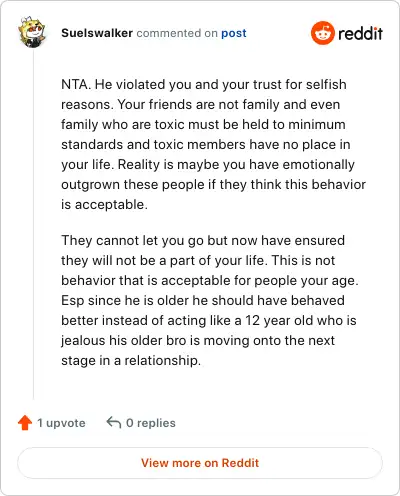This screenshot has height=496, width=400.
Task: Click the sentence "Reality is maybe you have emotionally"
Action: click(x=236, y=165)
